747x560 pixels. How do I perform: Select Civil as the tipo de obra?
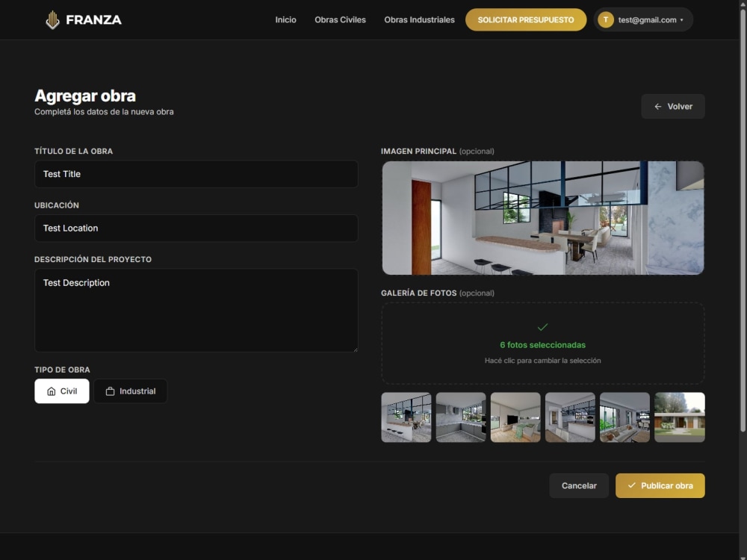coord(62,391)
